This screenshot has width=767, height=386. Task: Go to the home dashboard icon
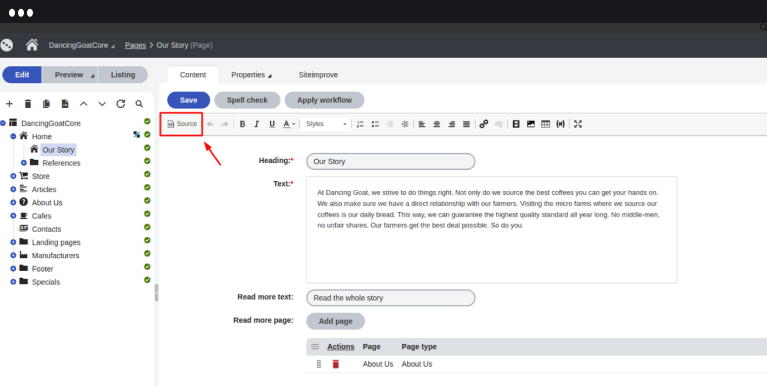tap(32, 45)
